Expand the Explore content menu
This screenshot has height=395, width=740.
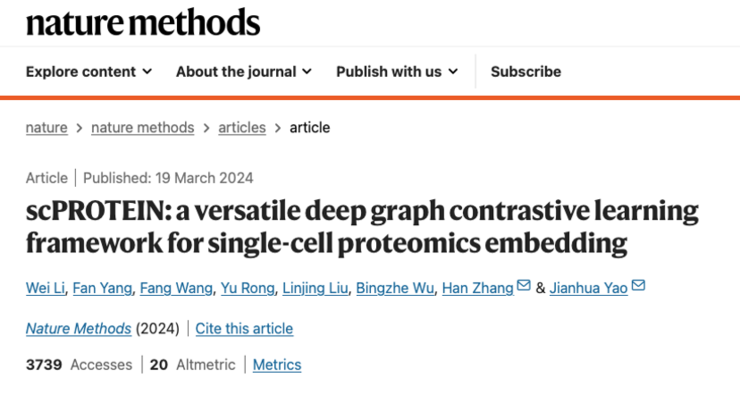(89, 72)
